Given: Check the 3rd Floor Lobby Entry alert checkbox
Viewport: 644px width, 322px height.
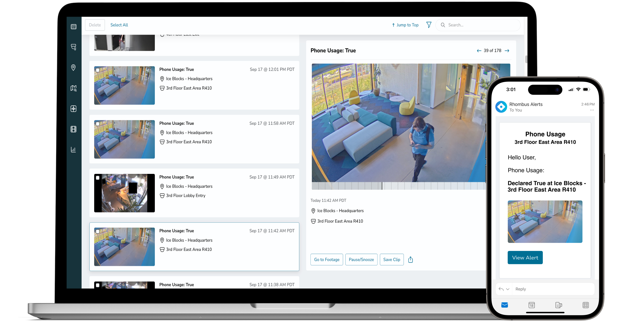Looking at the screenshot, I should point(98,178).
